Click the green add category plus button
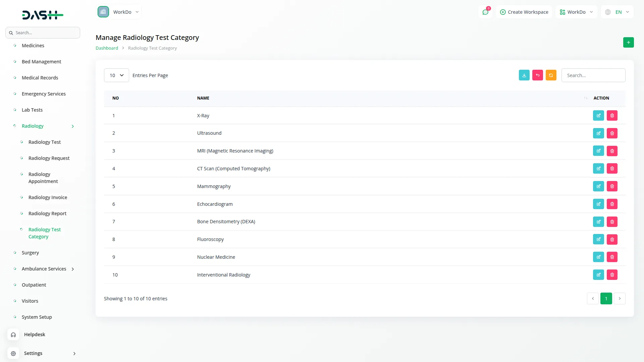644x362 pixels. point(628,43)
